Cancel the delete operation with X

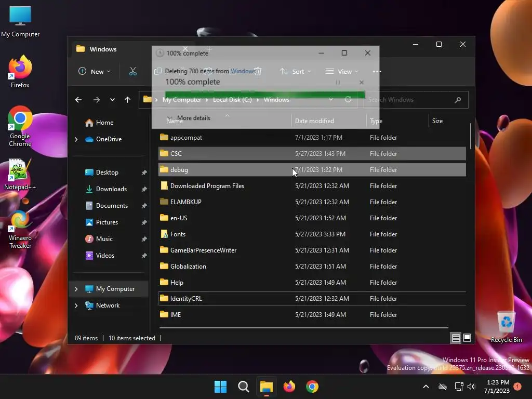click(362, 83)
